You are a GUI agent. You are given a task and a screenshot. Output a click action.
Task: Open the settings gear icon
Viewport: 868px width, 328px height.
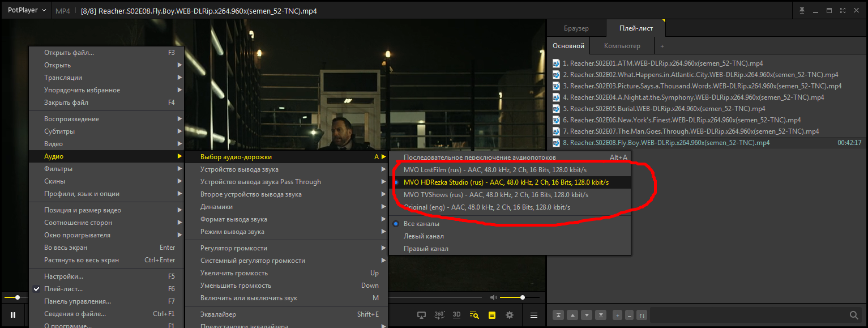pos(509,315)
